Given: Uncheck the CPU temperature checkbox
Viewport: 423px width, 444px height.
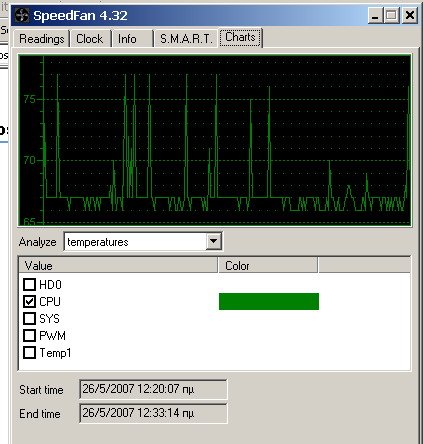Looking at the screenshot, I should point(29,301).
